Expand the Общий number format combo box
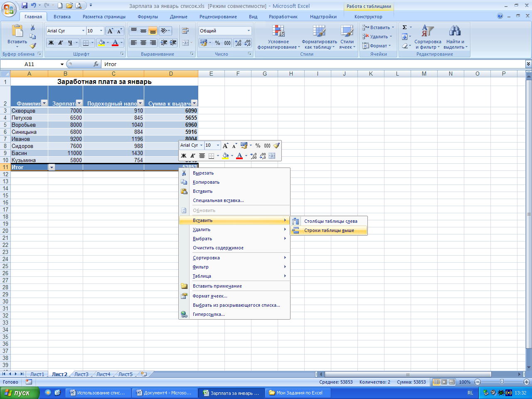Screen dimensions: 532x399 pyautogui.click(x=249, y=31)
